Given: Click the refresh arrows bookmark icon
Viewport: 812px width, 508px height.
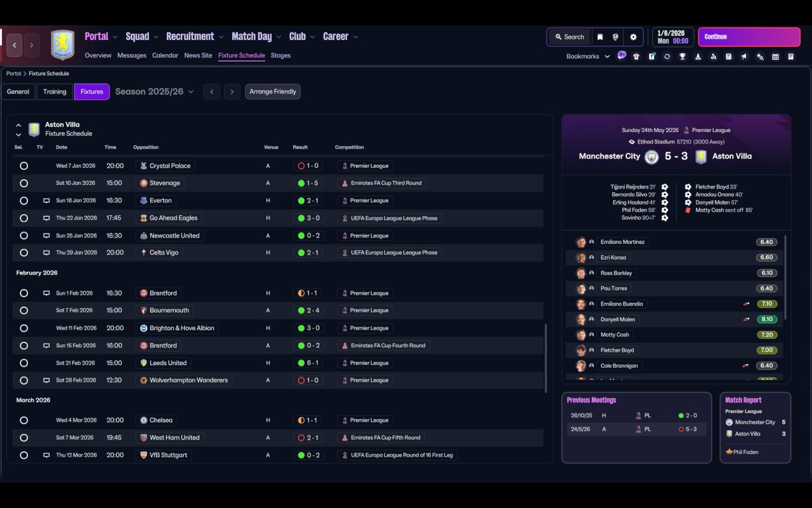Looking at the screenshot, I should 667,57.
